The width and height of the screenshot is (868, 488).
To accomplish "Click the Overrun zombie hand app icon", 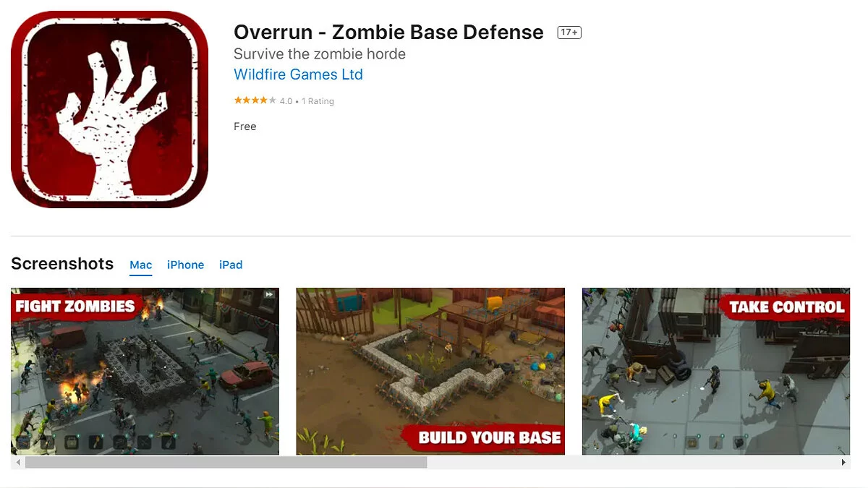I will click(x=109, y=109).
